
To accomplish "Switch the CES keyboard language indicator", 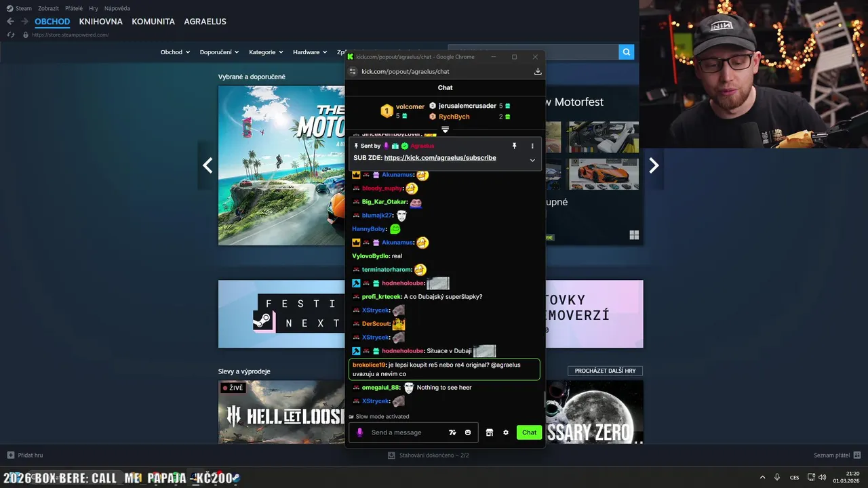I will pos(794,477).
